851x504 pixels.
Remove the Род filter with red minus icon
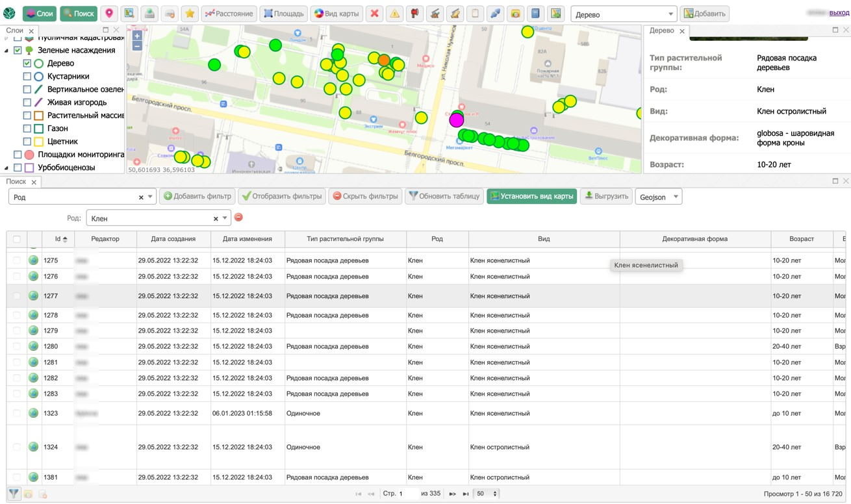tap(238, 218)
